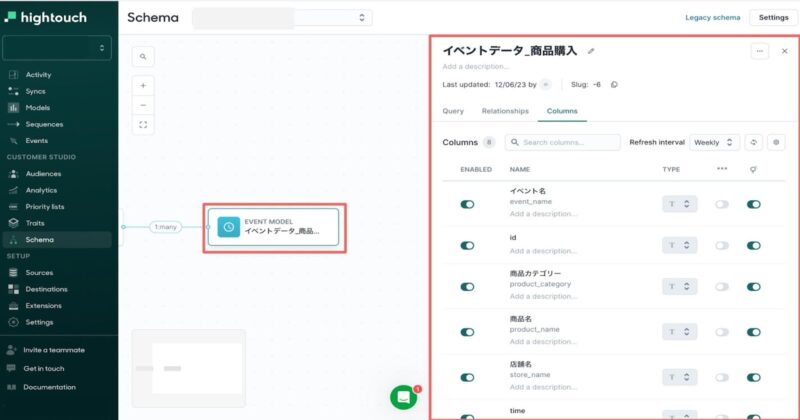Click the Priority lists sidebar icon

click(13, 207)
